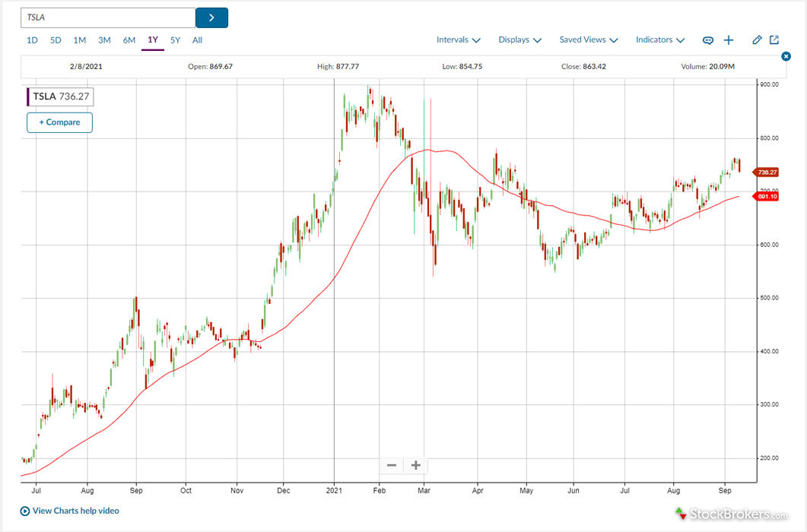Expand the Saved Views dropdown
The image size is (807, 532).
pyautogui.click(x=588, y=40)
